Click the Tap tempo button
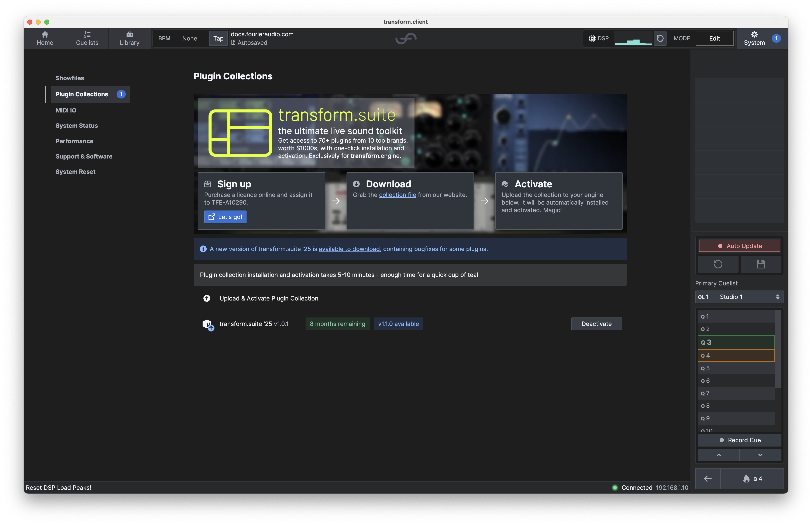The height and width of the screenshot is (525, 812). (x=218, y=38)
